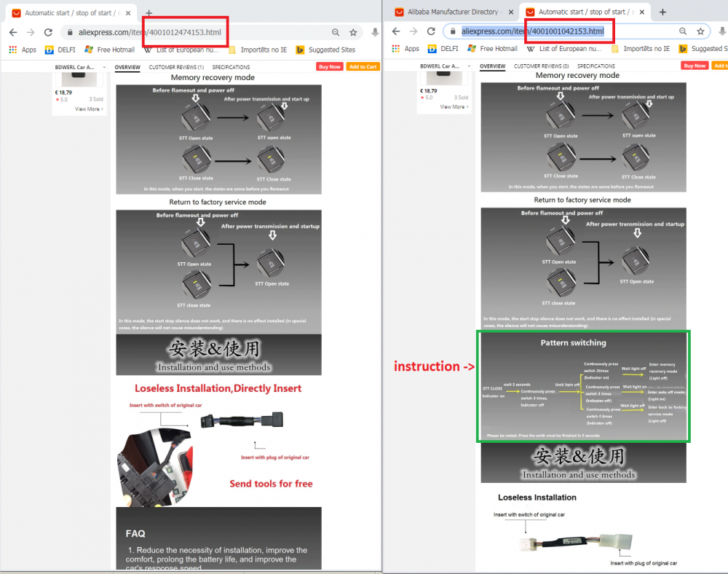728x574 pixels.
Task: Open Free Hotmail bookmark in right window
Action: pyautogui.click(x=493, y=48)
